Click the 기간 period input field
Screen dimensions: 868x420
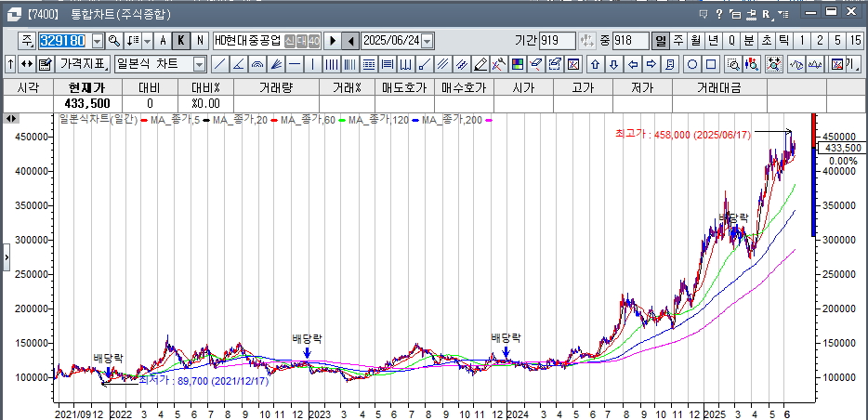[557, 41]
